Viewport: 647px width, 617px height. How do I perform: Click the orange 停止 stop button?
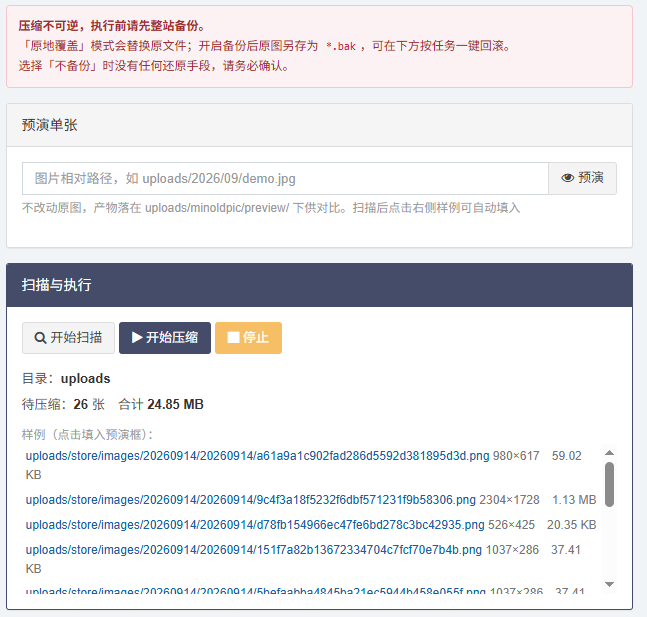248,338
